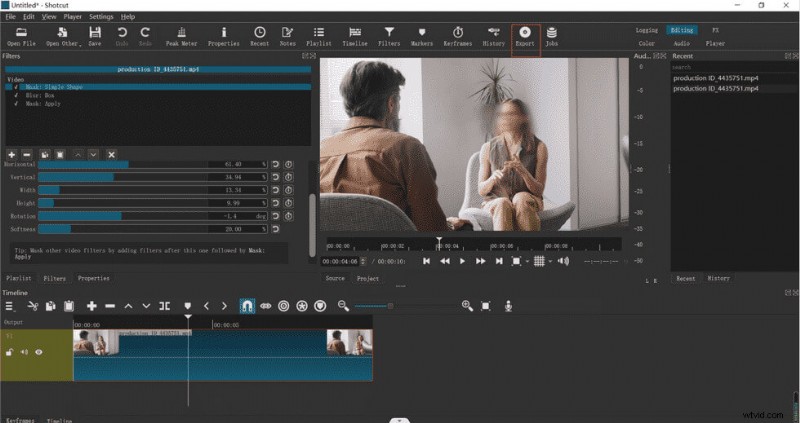This screenshot has width=800, height=423.
Task: Add a filter with plus button
Action: 11,154
